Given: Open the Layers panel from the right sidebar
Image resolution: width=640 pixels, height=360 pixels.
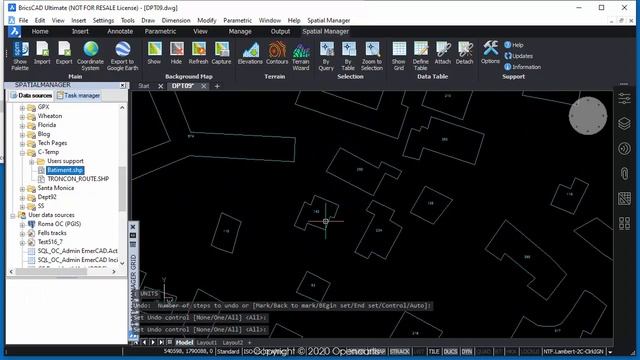Looking at the screenshot, I should click(x=624, y=123).
